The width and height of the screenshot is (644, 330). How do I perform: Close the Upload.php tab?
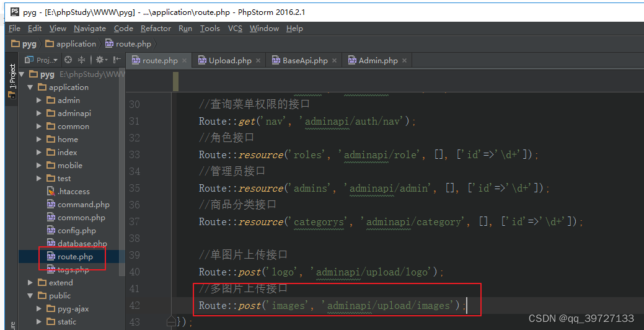[x=258, y=60]
